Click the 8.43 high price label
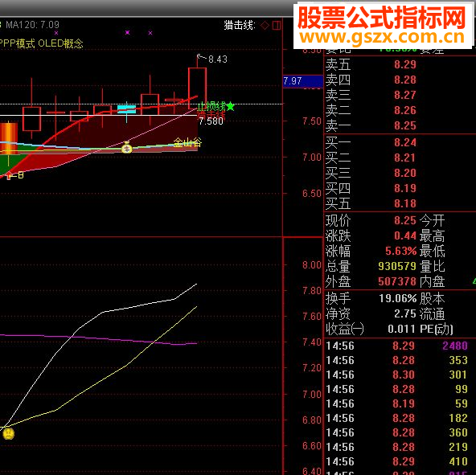 [218, 59]
